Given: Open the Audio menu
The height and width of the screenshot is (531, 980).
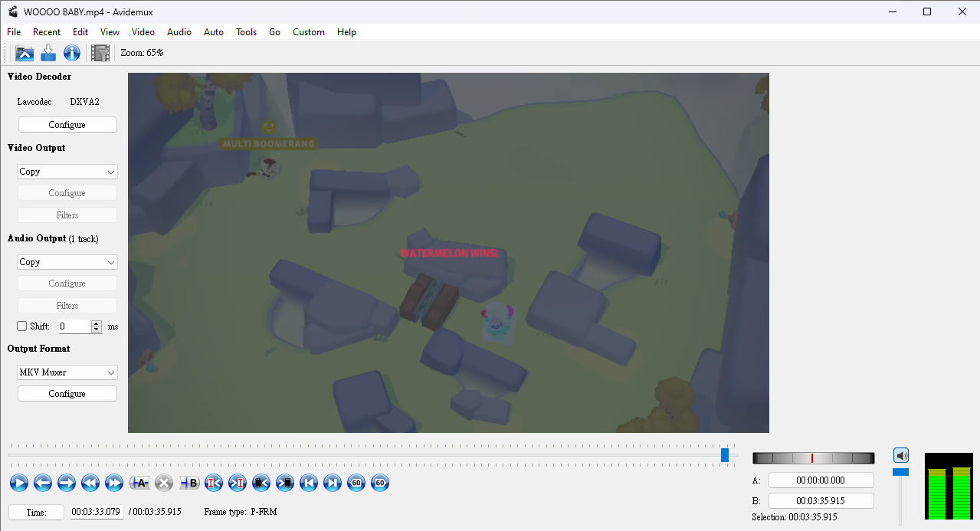Looking at the screenshot, I should coord(179,32).
